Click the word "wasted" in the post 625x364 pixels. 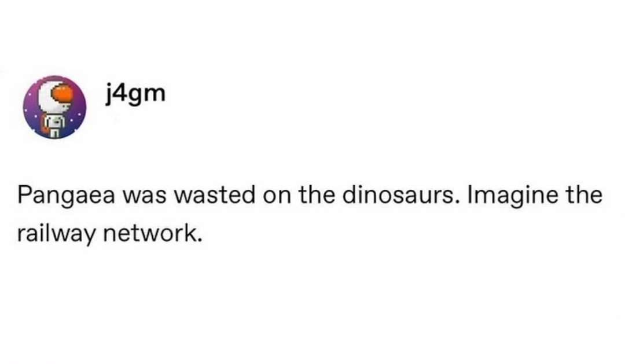point(215,196)
